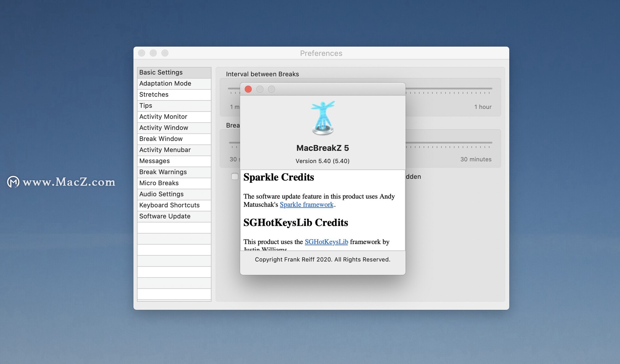620x364 pixels.
Task: Click the Copyright Frank Reiff 2020 text
Action: [x=323, y=259]
